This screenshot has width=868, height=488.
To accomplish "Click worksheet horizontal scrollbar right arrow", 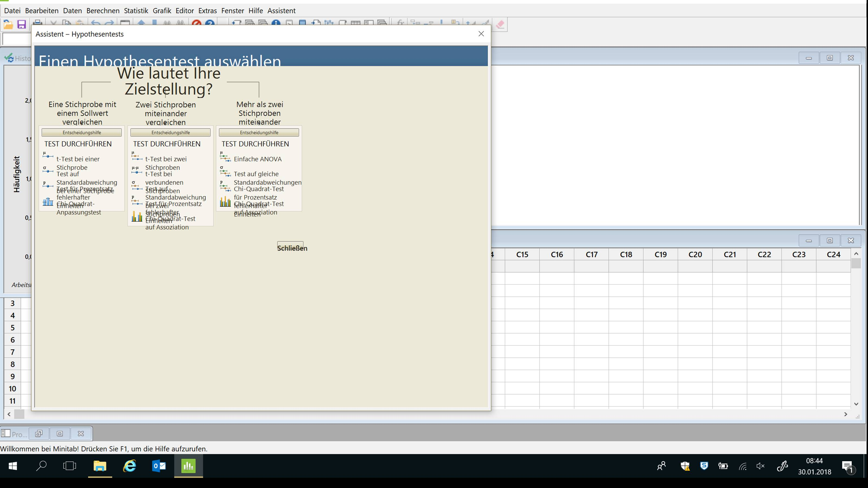I will point(845,414).
